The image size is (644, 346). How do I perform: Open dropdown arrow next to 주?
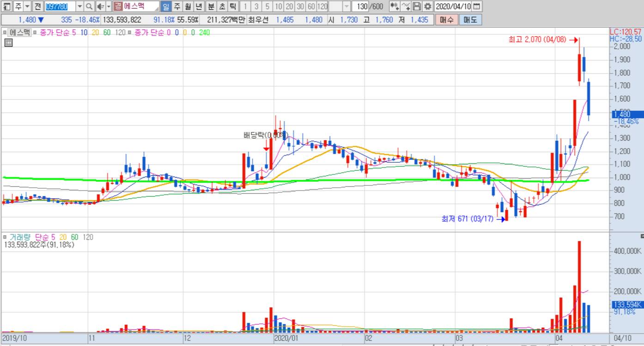point(27,6)
